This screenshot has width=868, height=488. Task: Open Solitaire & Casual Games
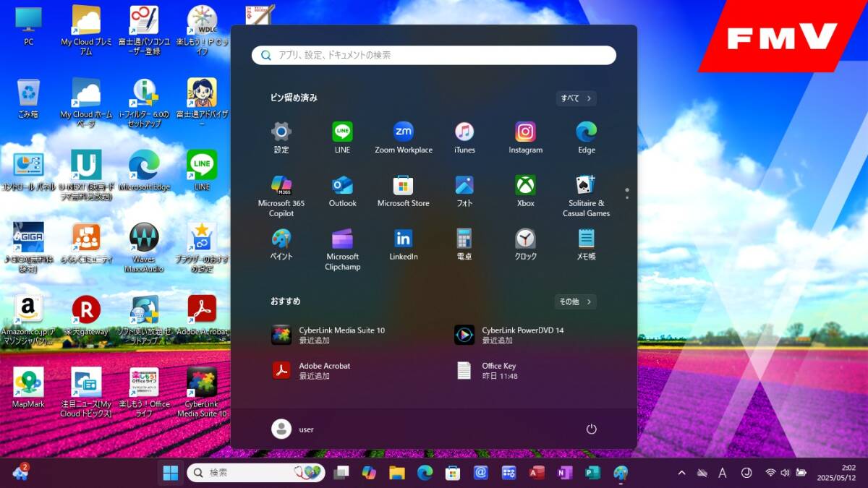coord(587,195)
